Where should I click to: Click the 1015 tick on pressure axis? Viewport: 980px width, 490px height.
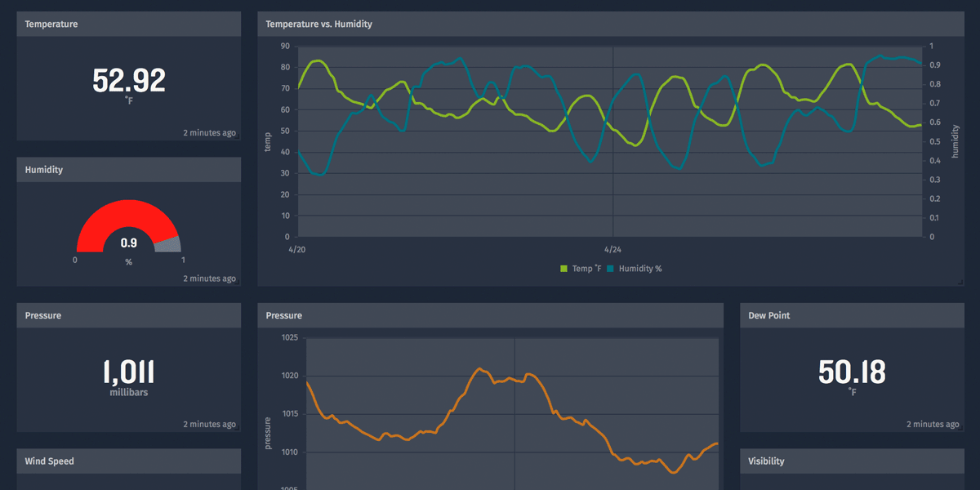[290, 414]
